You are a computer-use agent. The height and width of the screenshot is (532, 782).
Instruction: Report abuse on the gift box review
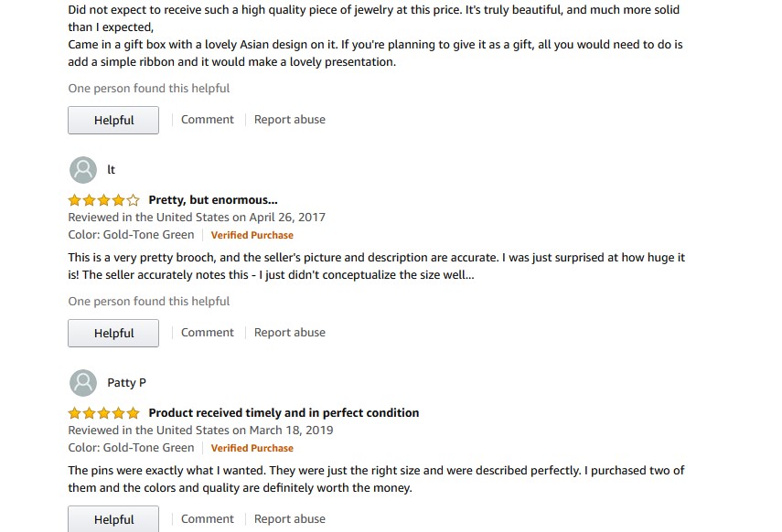[x=290, y=120]
